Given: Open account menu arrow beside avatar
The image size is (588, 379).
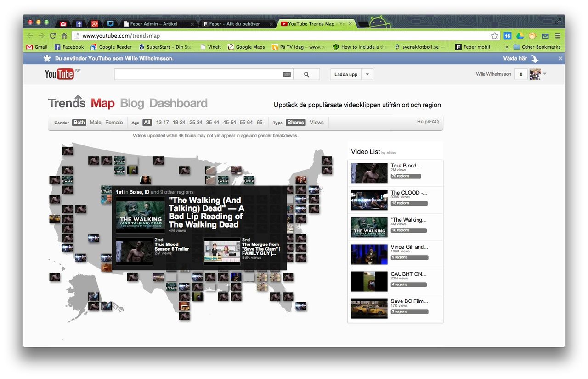Looking at the screenshot, I should coord(545,74).
